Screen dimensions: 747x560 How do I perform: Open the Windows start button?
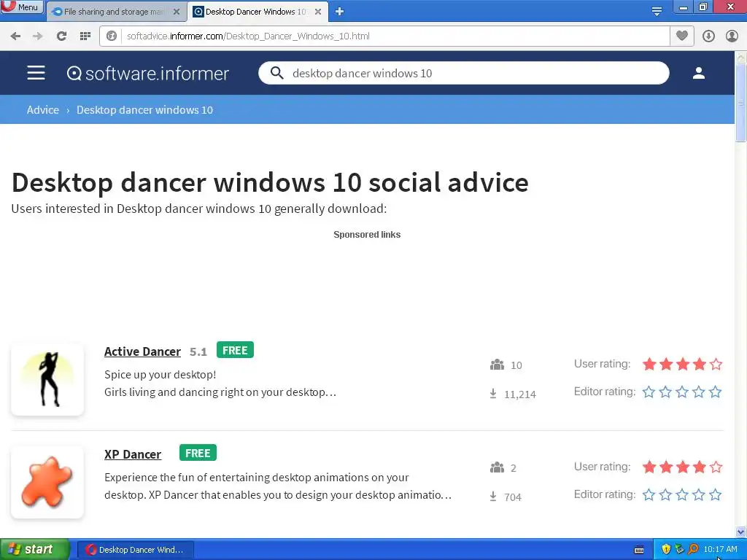(35, 550)
